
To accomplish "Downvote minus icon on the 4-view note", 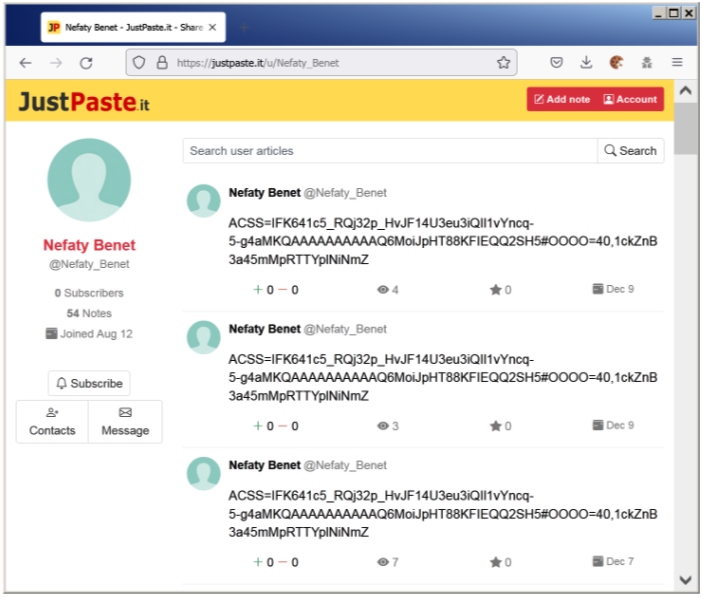I will [x=282, y=290].
